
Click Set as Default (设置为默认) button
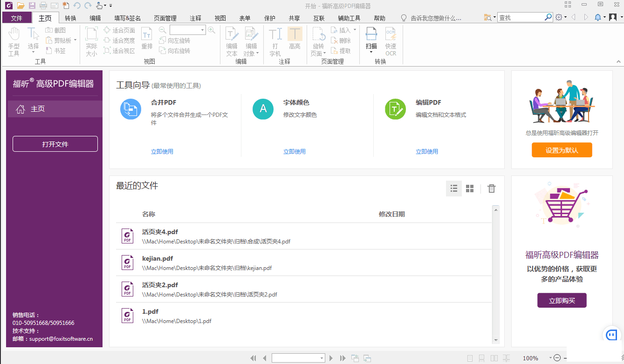[562, 150]
